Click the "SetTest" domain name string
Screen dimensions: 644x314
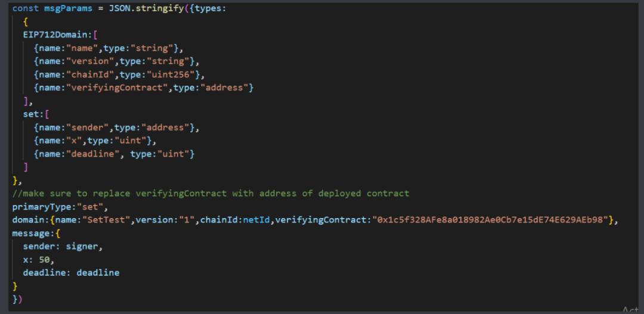tap(106, 220)
